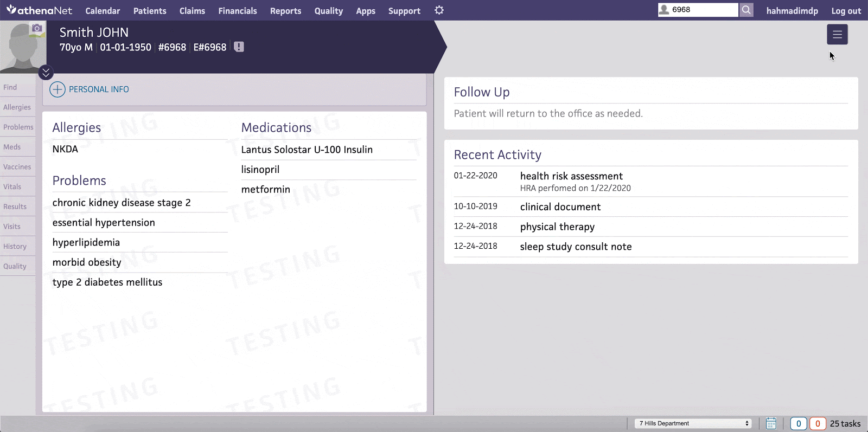Open the hamburger menu icon at top right
The image size is (868, 432).
click(x=837, y=35)
